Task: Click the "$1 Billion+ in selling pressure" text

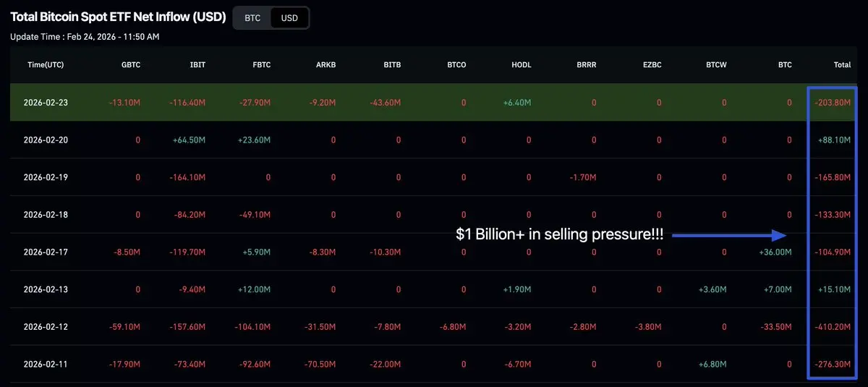Action: pos(559,235)
